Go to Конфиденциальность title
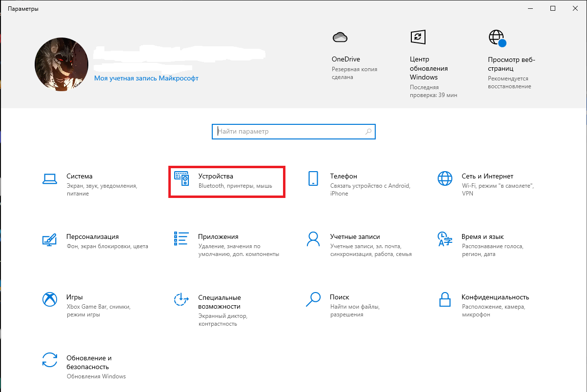The height and width of the screenshot is (392, 587). point(495,297)
